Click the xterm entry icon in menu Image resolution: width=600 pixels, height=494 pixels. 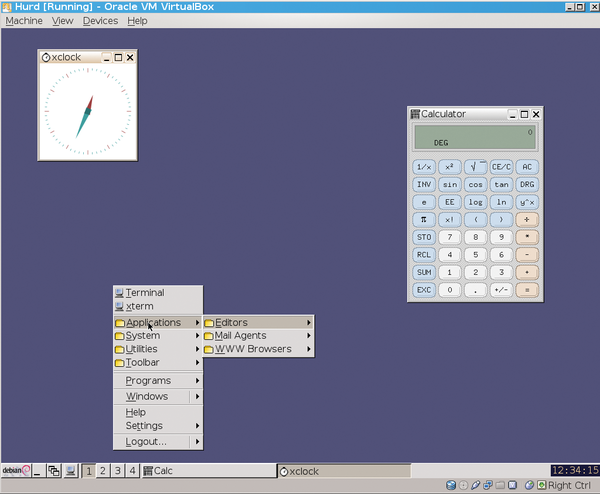tap(119, 307)
